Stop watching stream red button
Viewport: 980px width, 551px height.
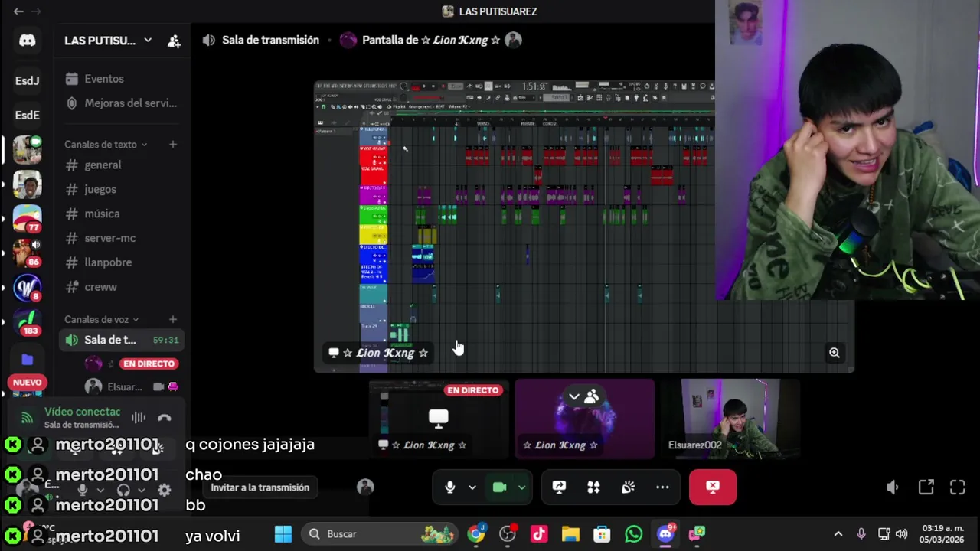713,487
